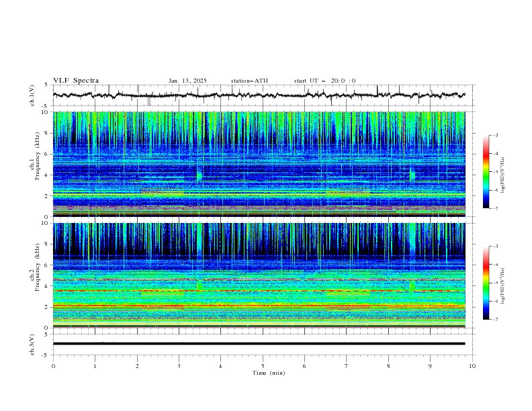Click the "start UT = 20:0 :0" header text

324,81
